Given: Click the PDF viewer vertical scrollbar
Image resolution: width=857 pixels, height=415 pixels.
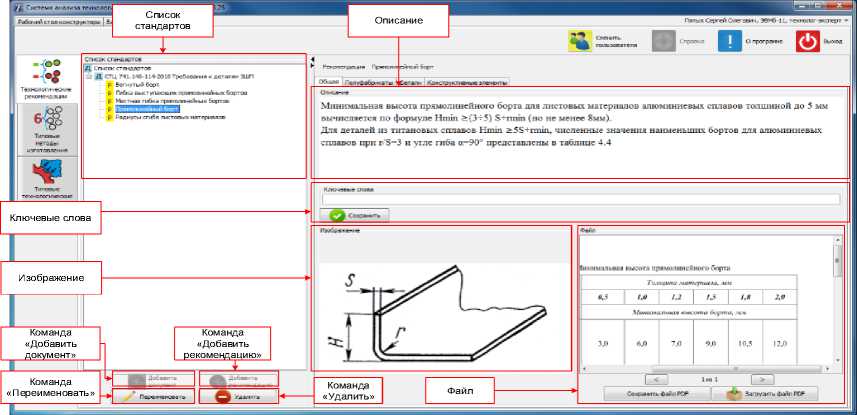Looking at the screenshot, I should [x=838, y=300].
